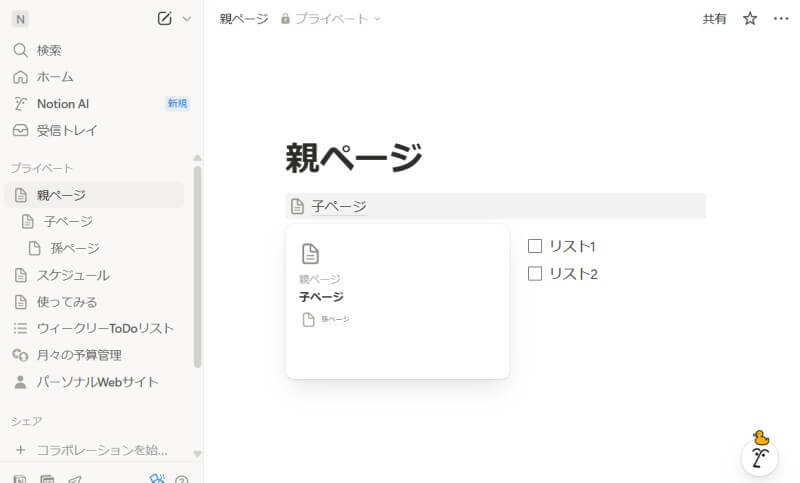Viewport: 800px width, 483px height.
Task: Click the プライベート sidebar section header
Action: click(x=42, y=168)
